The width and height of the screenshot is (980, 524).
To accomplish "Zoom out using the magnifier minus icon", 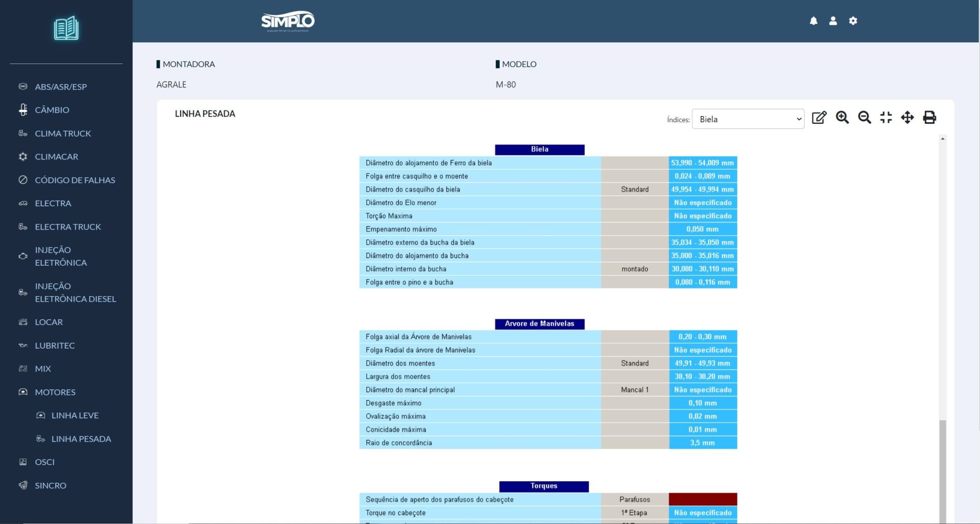I will coord(864,118).
